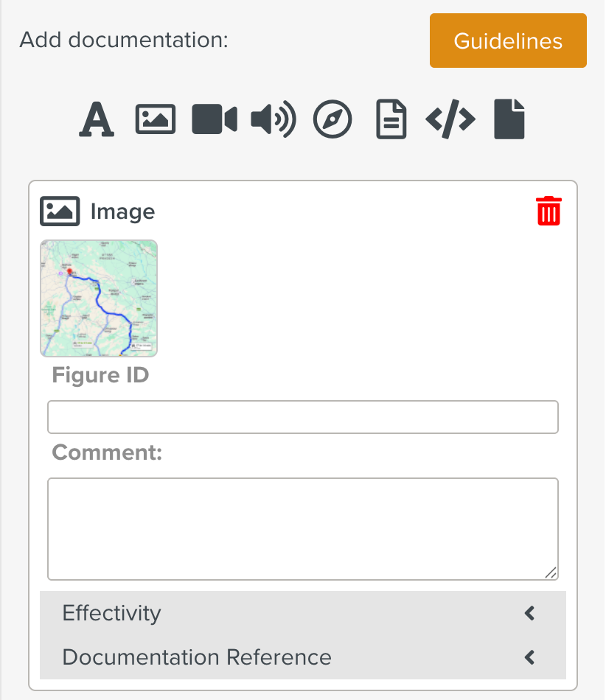Add an audio documentation block
The width and height of the screenshot is (606, 700).
[x=274, y=119]
